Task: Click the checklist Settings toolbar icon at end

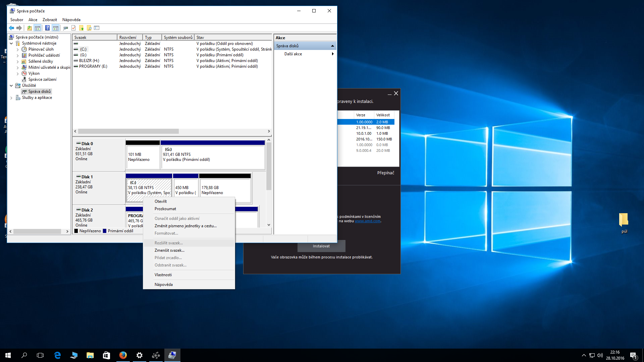Action: pyautogui.click(x=97, y=28)
